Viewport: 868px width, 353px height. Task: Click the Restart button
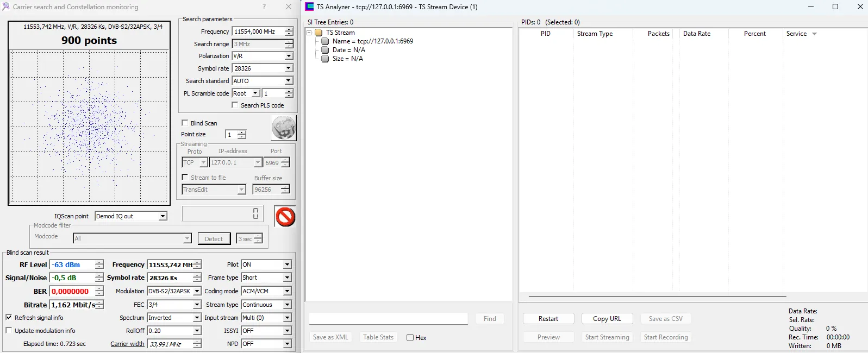(x=548, y=319)
